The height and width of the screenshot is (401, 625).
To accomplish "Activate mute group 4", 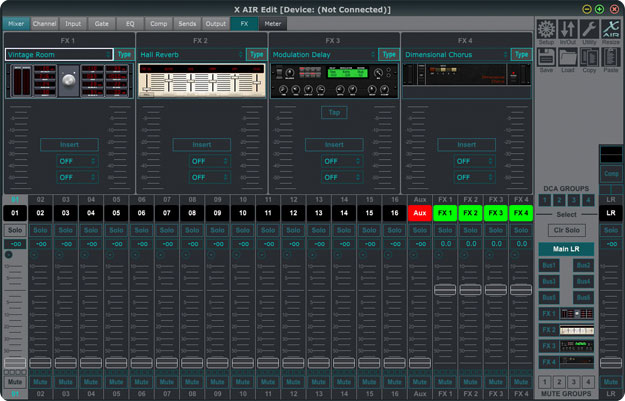I will 588,382.
